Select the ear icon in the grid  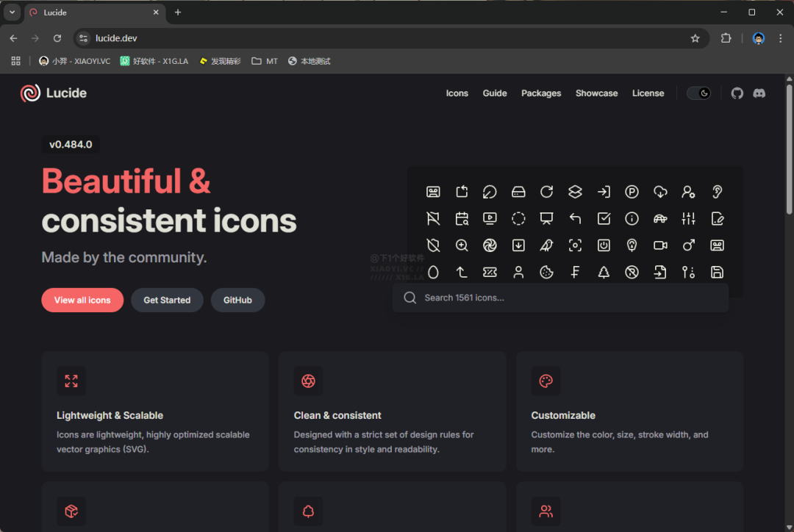point(717,192)
